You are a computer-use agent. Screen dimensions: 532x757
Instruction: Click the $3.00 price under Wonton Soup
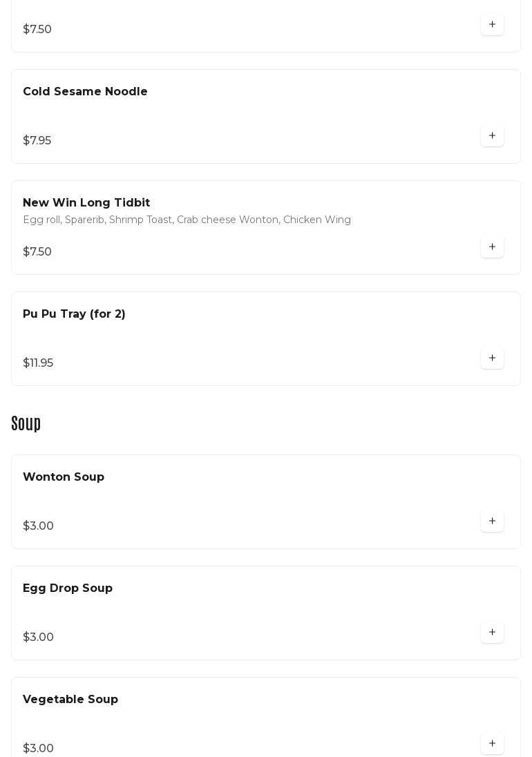[38, 526]
